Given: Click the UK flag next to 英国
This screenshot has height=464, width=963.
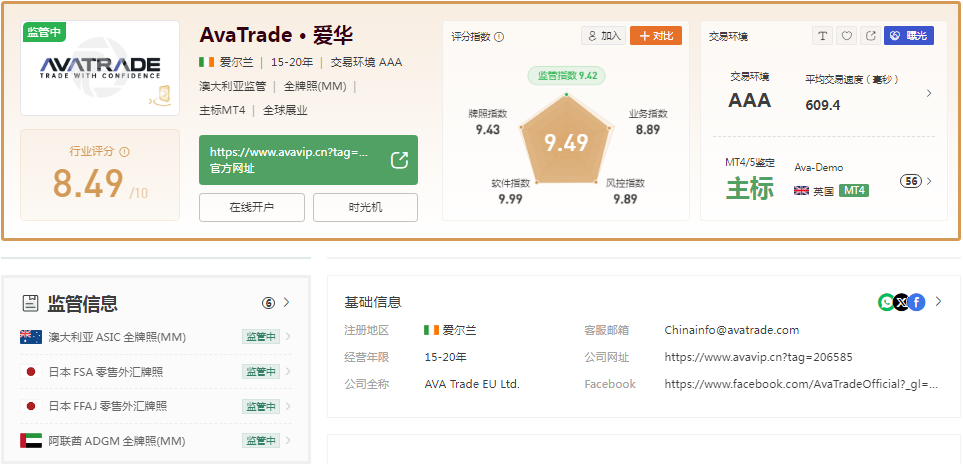Looking at the screenshot, I should [801, 191].
